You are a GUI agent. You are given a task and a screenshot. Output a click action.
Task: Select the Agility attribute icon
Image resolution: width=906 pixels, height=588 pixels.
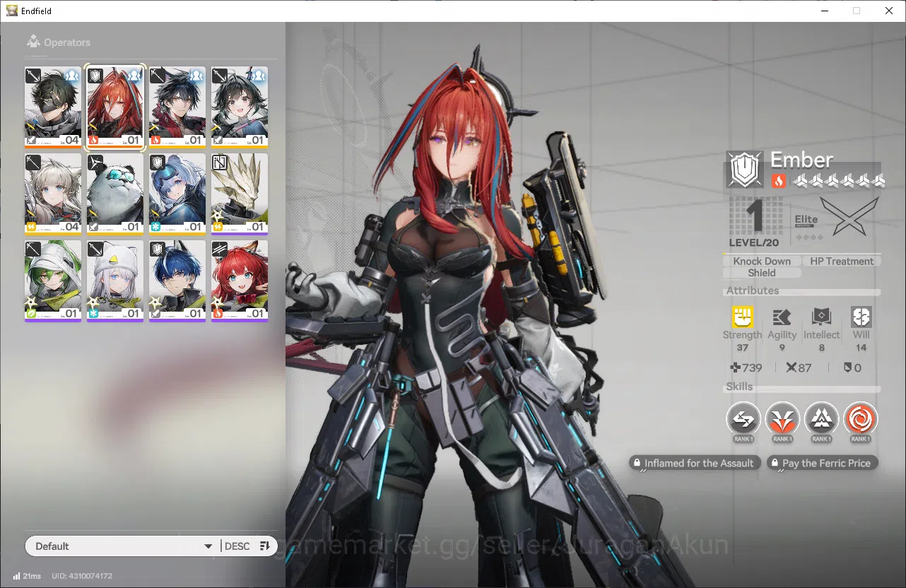[782, 317]
